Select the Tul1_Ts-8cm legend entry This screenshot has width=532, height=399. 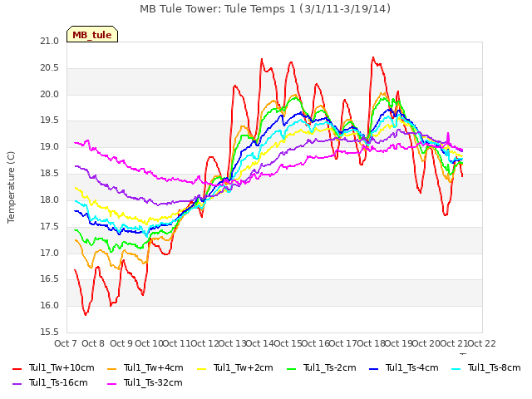[485, 367]
